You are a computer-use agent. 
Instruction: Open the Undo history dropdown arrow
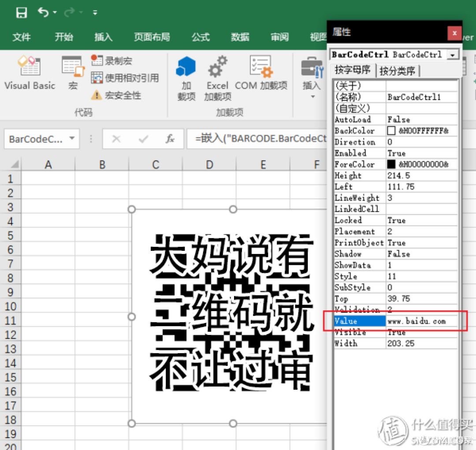(x=55, y=12)
